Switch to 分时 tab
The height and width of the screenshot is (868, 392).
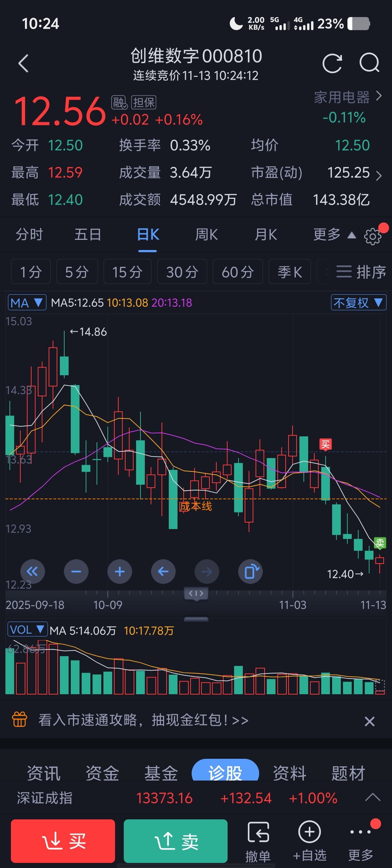[29, 235]
